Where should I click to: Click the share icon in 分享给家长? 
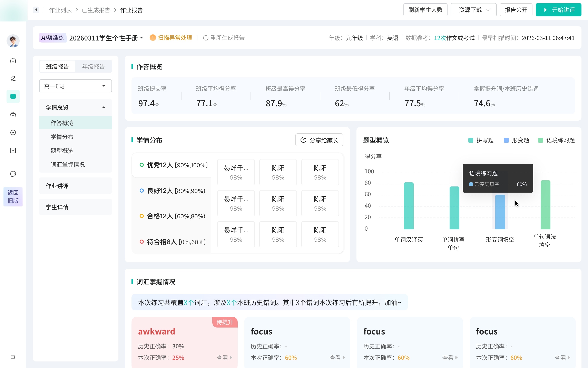click(303, 140)
